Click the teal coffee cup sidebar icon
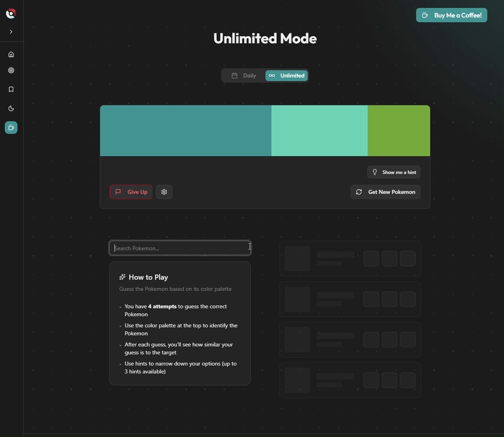Viewport: 504px width, 437px height. point(11,128)
